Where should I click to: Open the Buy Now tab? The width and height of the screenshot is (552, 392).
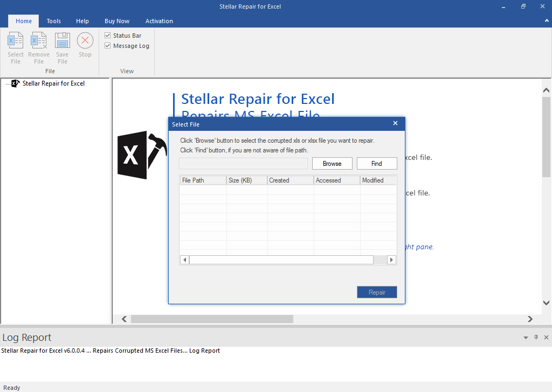(117, 21)
